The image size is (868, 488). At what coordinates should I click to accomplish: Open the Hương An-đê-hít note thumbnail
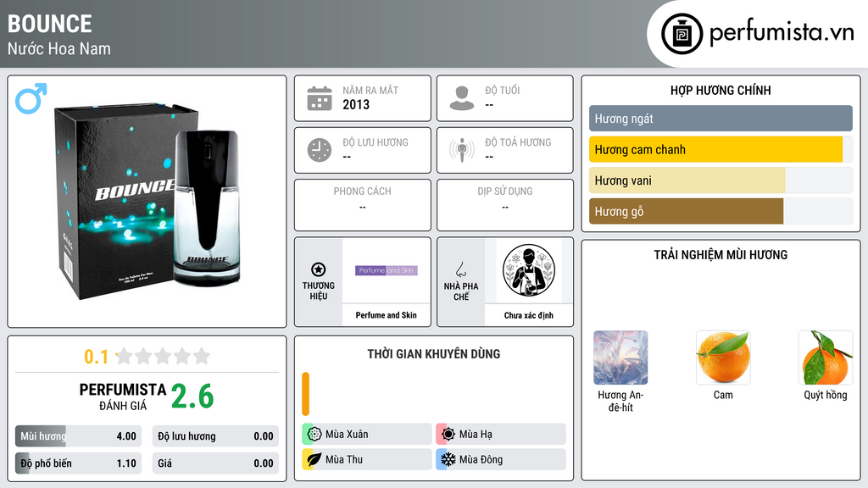(x=620, y=358)
